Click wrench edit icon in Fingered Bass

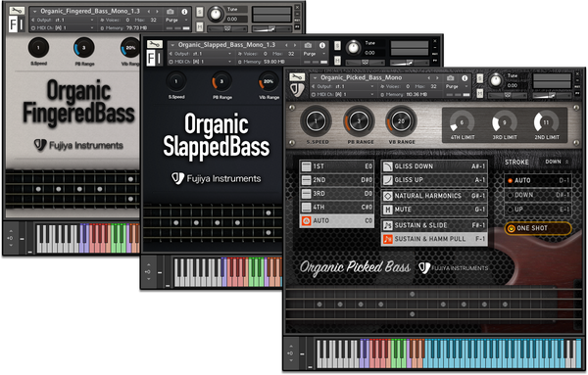point(16,11)
